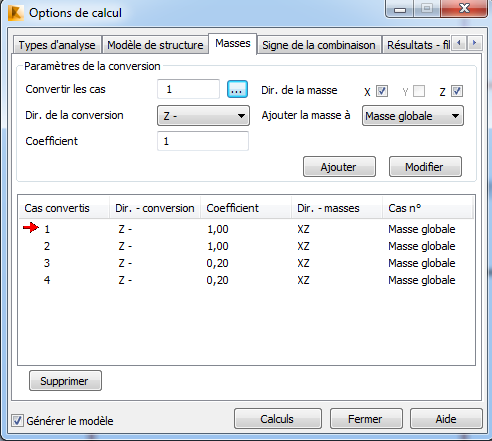Enable the X mass direction checkbox
The image size is (492, 441).
(382, 91)
